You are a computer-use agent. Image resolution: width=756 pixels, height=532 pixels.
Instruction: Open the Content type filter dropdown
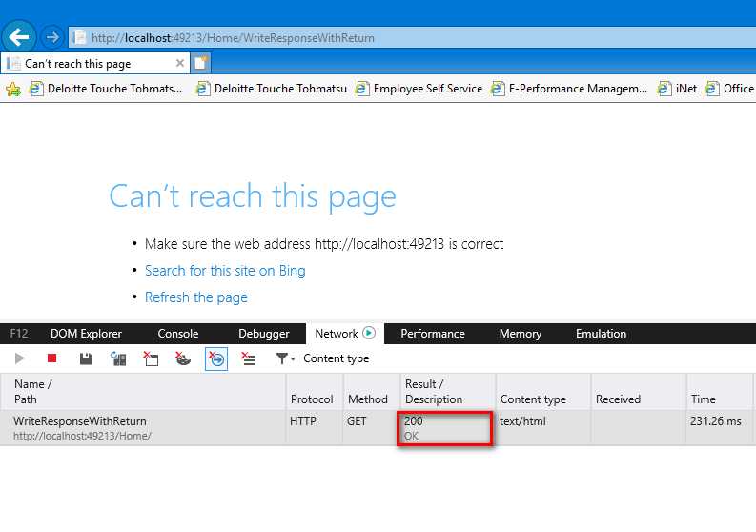point(285,358)
